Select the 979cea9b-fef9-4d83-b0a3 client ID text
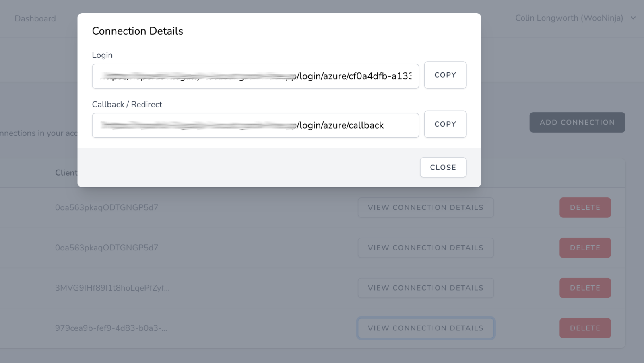The height and width of the screenshot is (363, 644). (111, 328)
